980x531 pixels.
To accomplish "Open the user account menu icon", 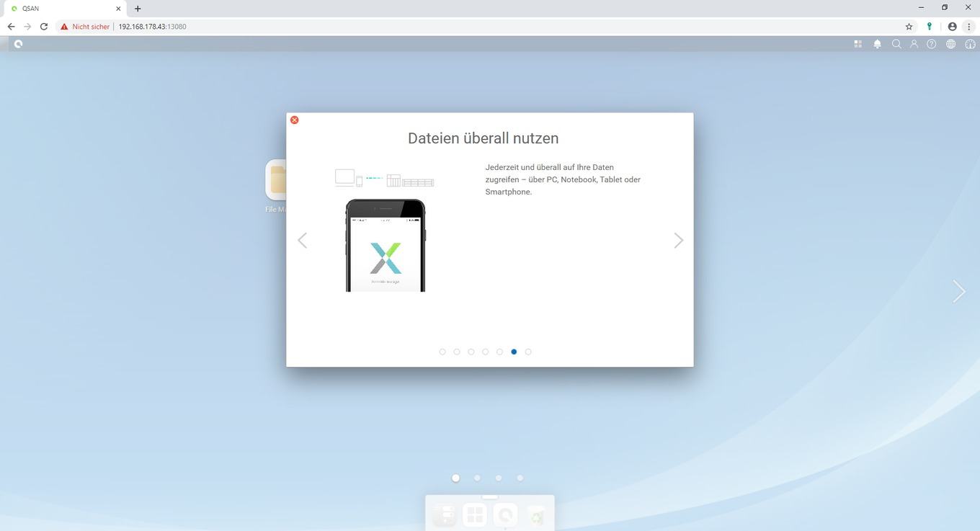I will (914, 44).
